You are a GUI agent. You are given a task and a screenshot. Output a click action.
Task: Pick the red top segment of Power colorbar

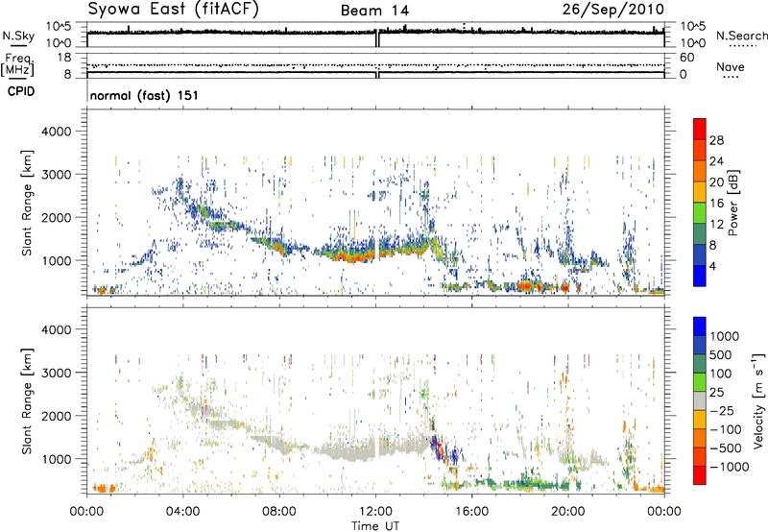700,129
